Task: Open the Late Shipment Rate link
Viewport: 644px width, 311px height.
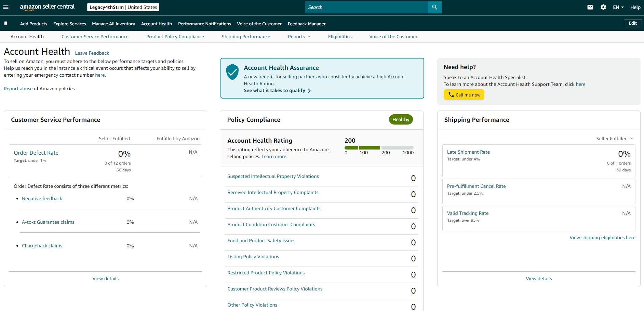Action: coord(468,152)
